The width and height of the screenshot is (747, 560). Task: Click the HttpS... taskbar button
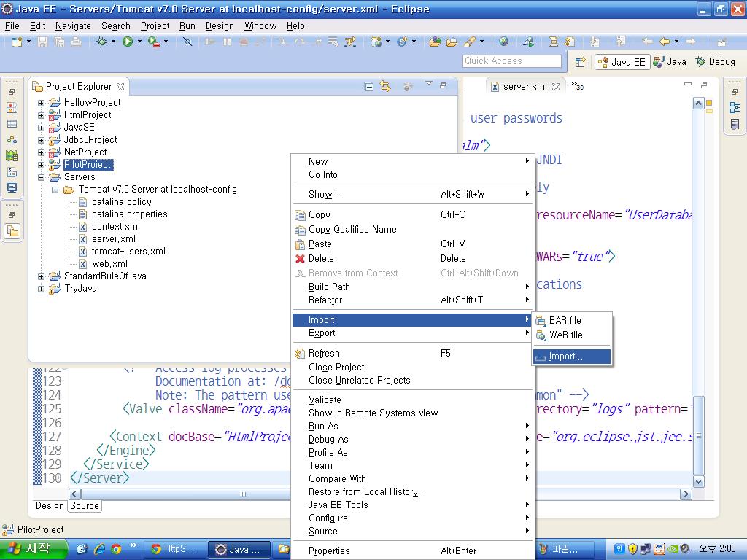[x=174, y=549]
